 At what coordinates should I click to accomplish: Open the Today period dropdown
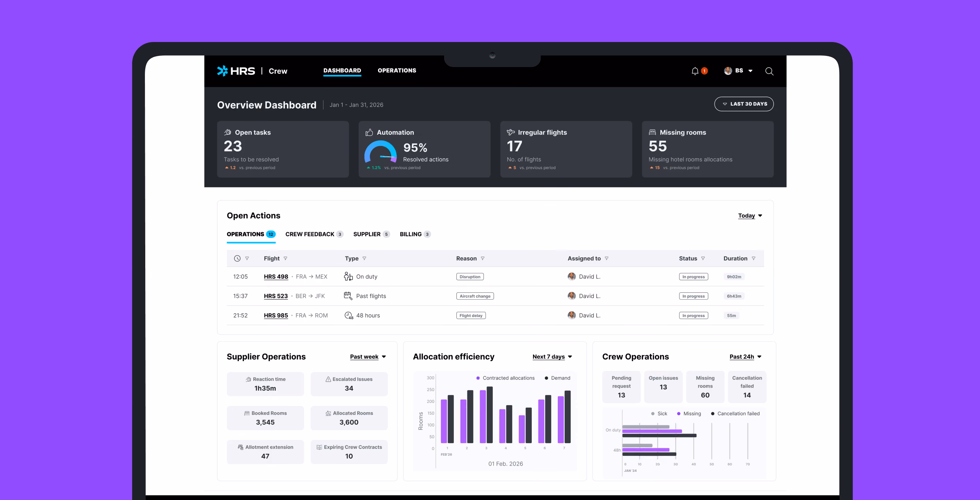coord(750,216)
